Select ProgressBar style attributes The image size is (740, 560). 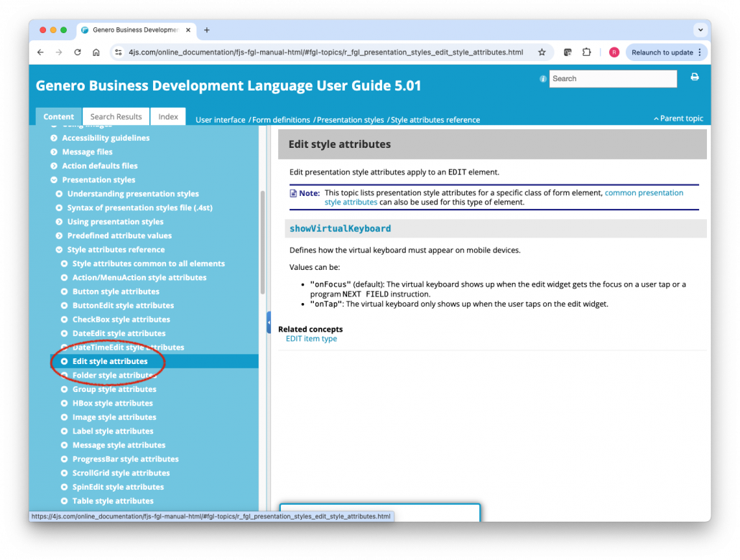pos(126,459)
